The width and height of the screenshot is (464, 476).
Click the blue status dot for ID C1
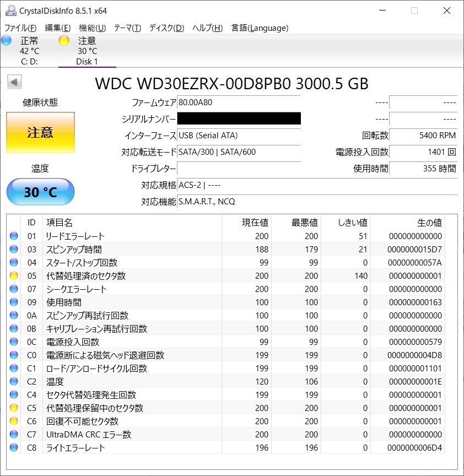pos(14,368)
